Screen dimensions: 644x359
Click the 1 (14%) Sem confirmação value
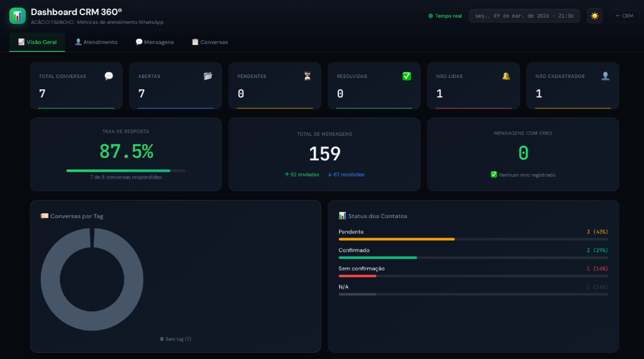597,268
